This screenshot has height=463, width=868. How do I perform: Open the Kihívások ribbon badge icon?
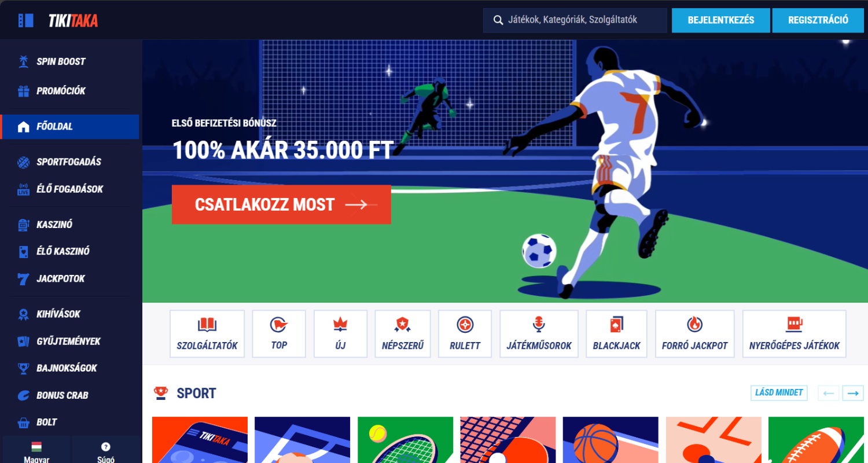click(x=23, y=314)
